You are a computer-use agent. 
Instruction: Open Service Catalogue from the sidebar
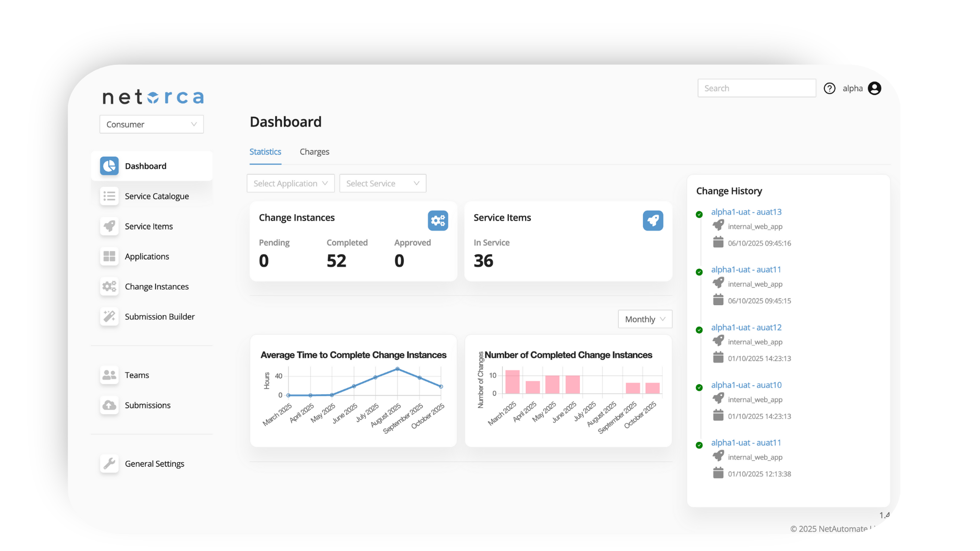[156, 196]
